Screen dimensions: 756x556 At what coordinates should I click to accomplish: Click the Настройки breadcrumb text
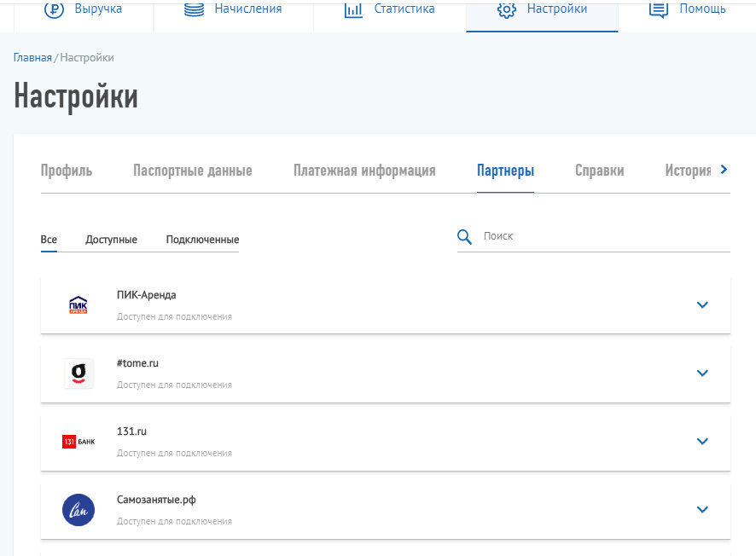(x=87, y=58)
